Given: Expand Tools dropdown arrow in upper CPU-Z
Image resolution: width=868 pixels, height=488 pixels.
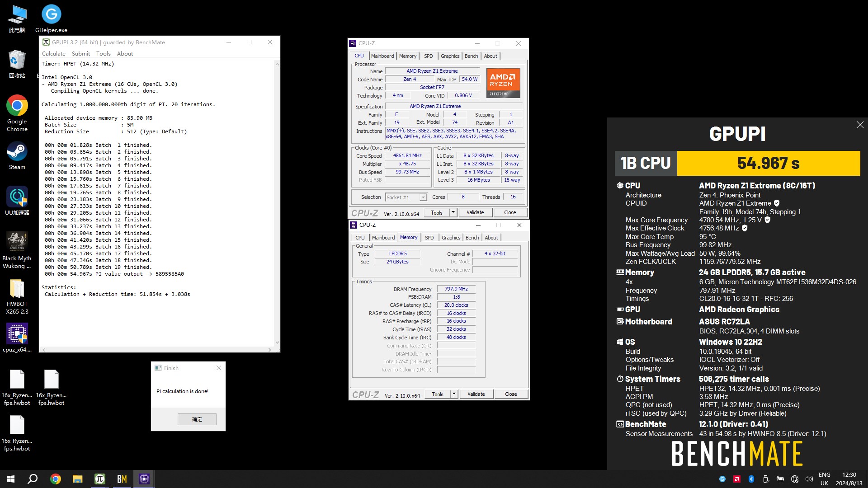Looking at the screenshot, I should tap(453, 212).
